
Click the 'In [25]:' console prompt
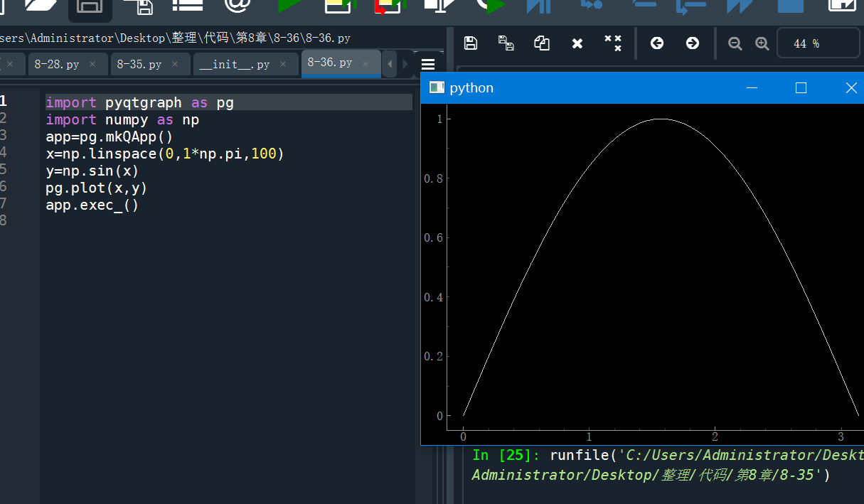click(x=506, y=455)
